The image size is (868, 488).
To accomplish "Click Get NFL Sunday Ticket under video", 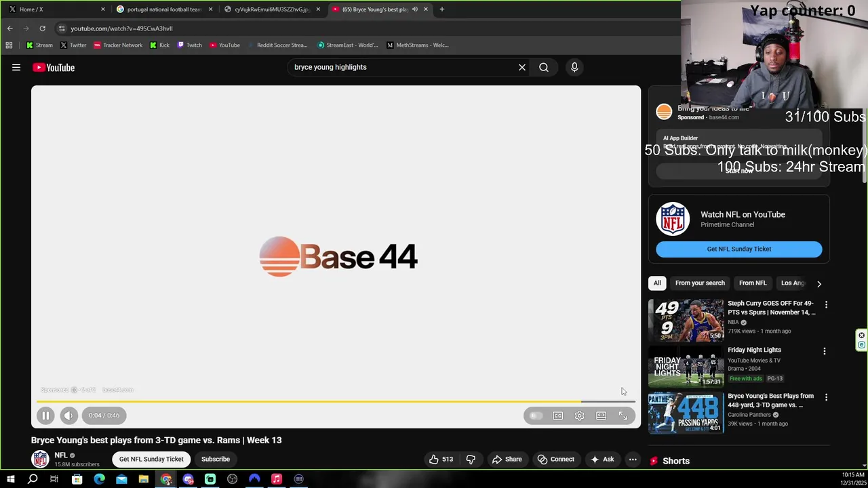I will tap(151, 459).
